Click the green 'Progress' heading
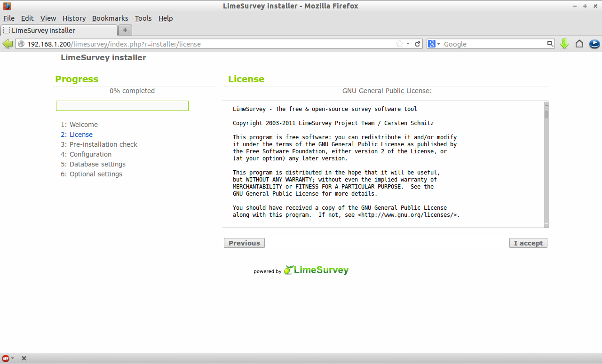Image resolution: width=602 pixels, height=364 pixels. (x=77, y=79)
